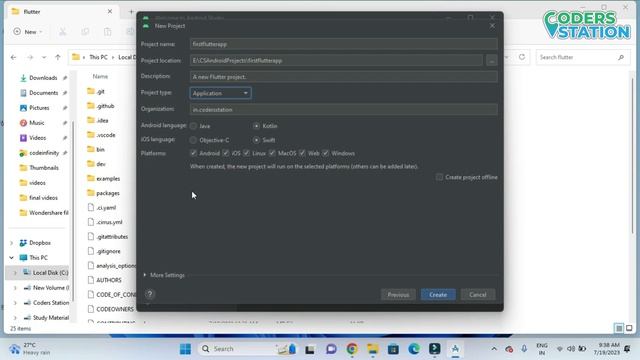Expand the Dropbox tree node
Image resolution: width=640 pixels, height=360 pixels.
[x=11, y=243]
